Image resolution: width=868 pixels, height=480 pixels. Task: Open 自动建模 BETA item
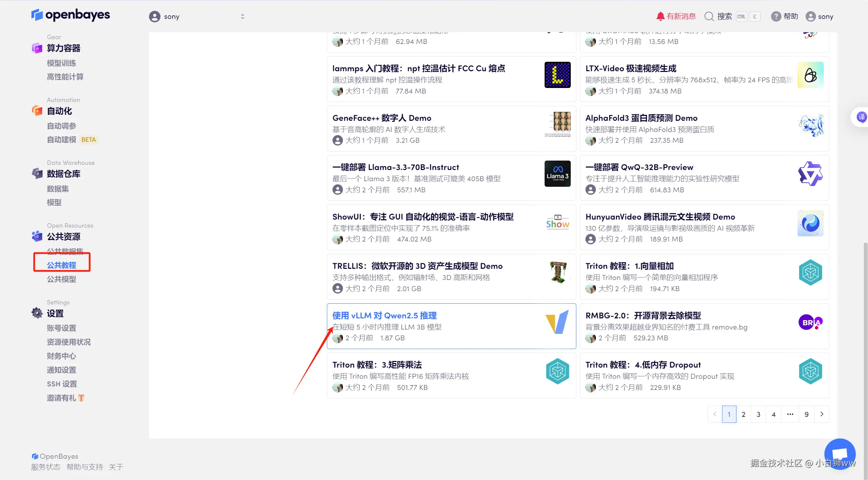click(x=62, y=140)
